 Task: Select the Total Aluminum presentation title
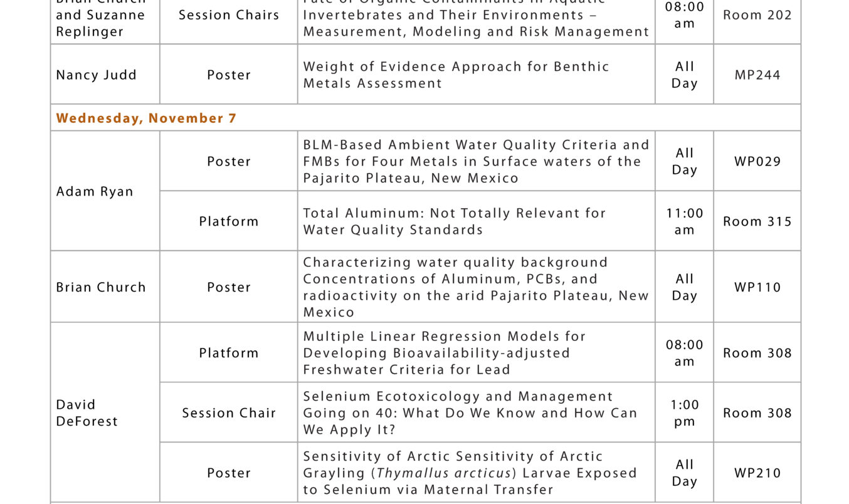click(x=455, y=221)
